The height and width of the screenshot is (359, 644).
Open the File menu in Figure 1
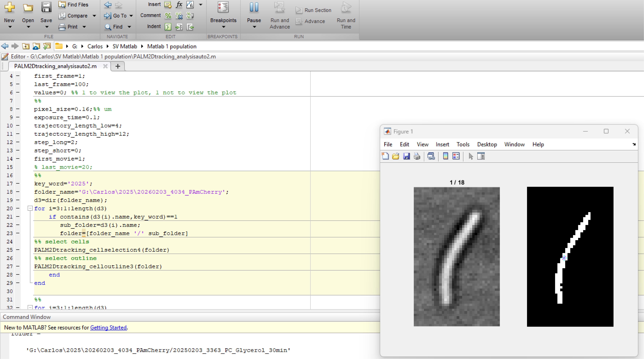point(388,145)
